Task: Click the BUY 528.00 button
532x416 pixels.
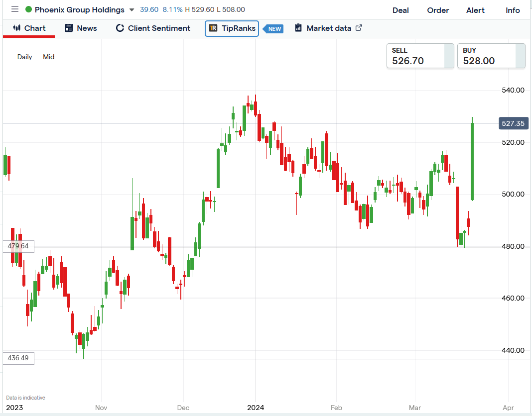Action: [x=491, y=56]
